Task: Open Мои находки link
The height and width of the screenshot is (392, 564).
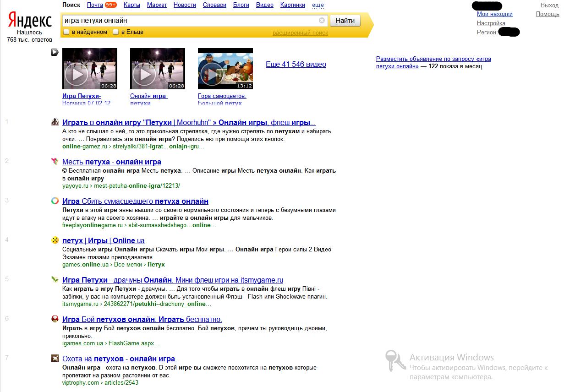Action: pyautogui.click(x=494, y=14)
